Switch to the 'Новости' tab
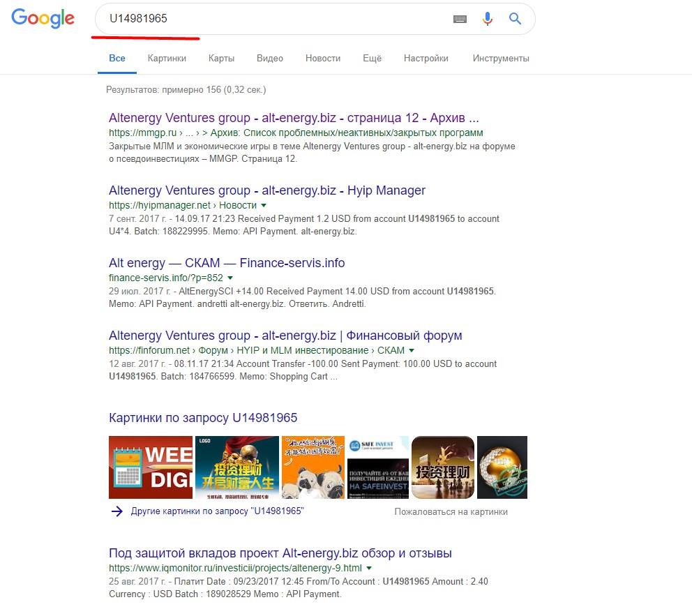The image size is (692, 616). [x=323, y=58]
